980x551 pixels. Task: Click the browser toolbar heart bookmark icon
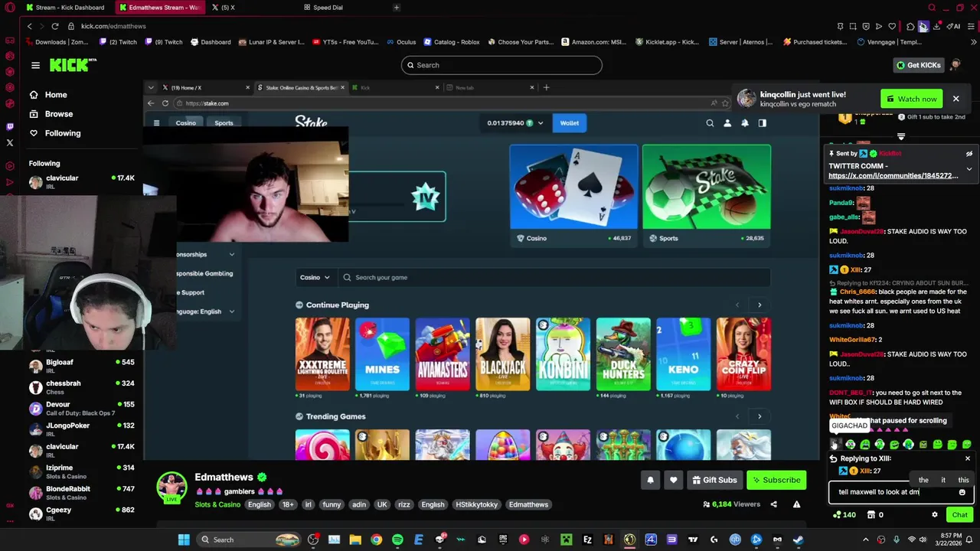click(892, 26)
